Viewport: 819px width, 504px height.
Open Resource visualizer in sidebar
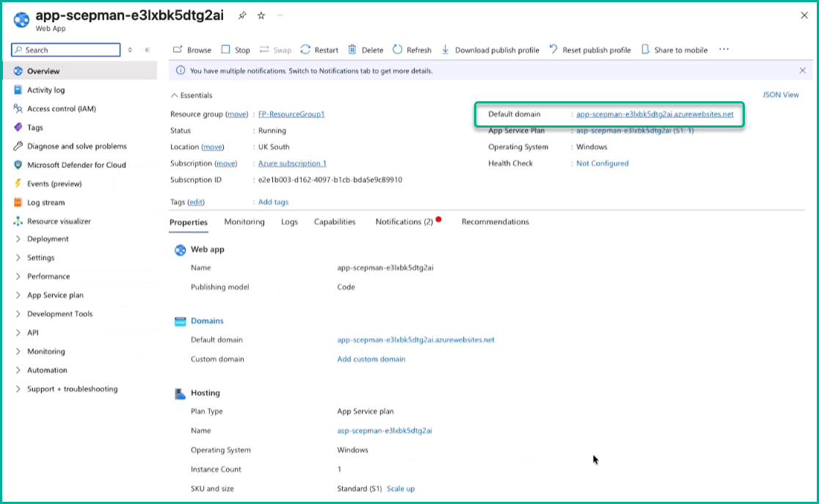click(59, 221)
